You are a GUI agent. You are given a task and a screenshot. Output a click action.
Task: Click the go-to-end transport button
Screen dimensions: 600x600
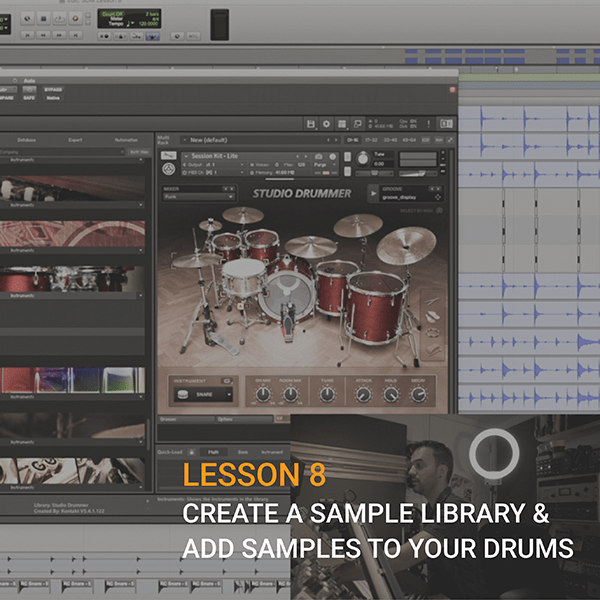[75, 35]
